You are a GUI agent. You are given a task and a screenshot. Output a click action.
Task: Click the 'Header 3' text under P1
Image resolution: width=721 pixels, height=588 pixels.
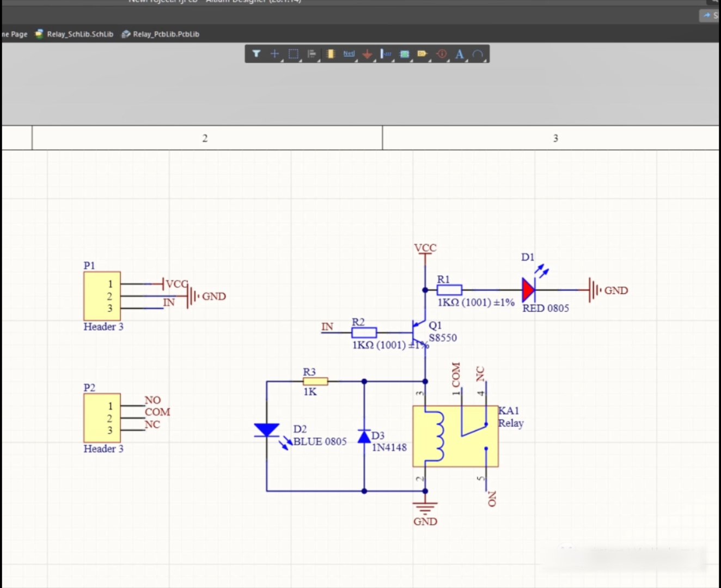point(103,327)
